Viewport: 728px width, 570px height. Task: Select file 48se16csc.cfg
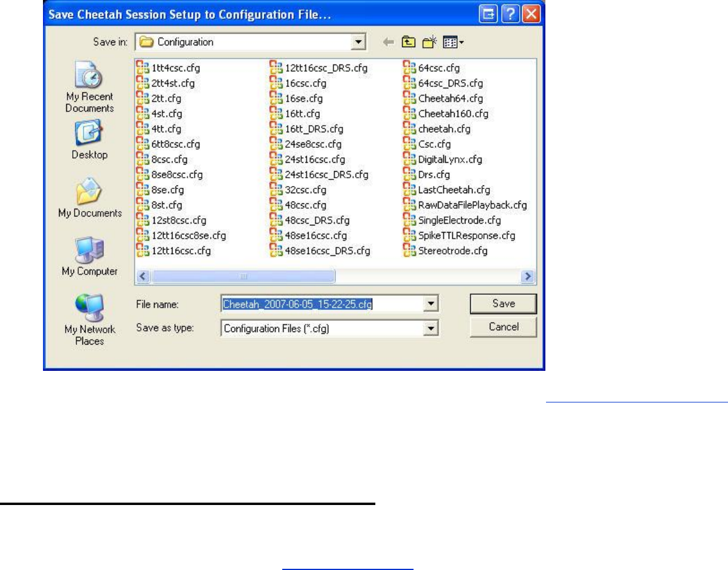pyautogui.click(x=309, y=236)
